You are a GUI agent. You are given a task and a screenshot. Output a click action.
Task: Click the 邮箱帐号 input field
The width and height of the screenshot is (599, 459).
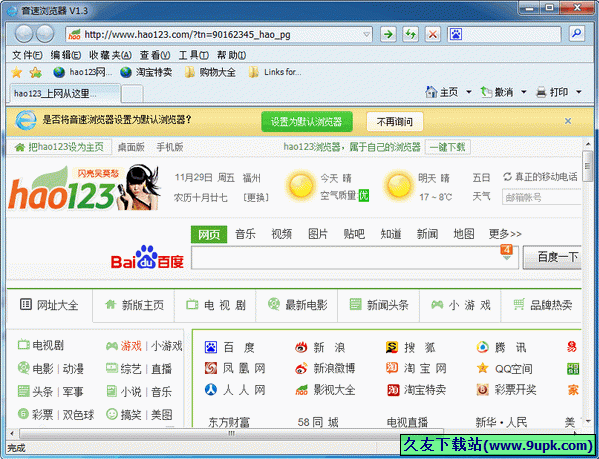point(542,197)
